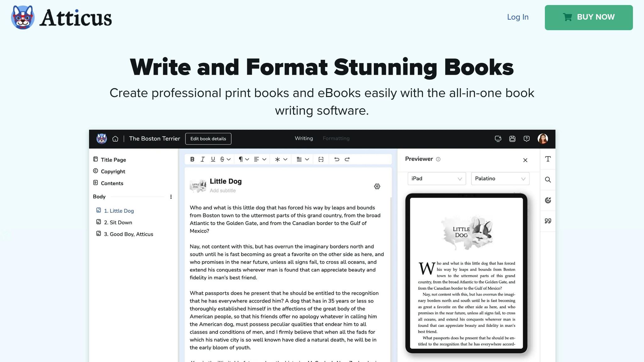This screenshot has height=362, width=644.
Task: Toggle Bold formatting in editor toolbar
Action: click(192, 159)
